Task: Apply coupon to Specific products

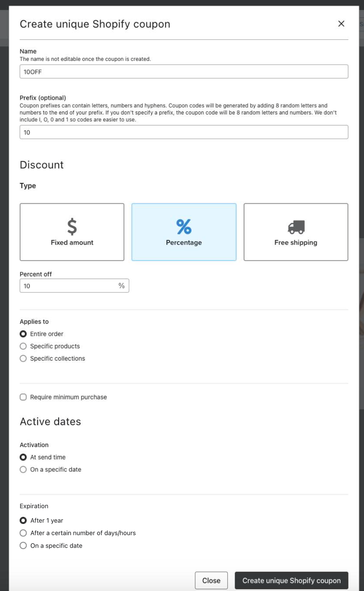Action: 23,346
